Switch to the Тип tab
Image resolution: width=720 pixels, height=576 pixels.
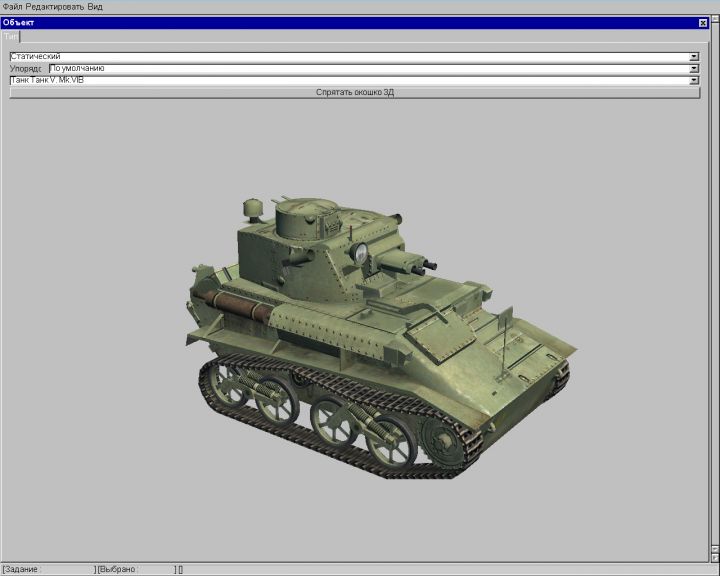tap(10, 36)
